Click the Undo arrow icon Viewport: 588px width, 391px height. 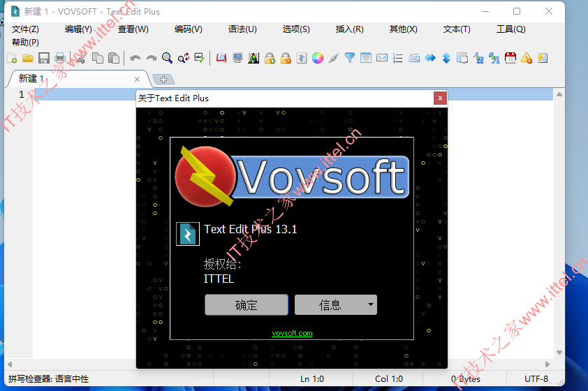coord(135,58)
